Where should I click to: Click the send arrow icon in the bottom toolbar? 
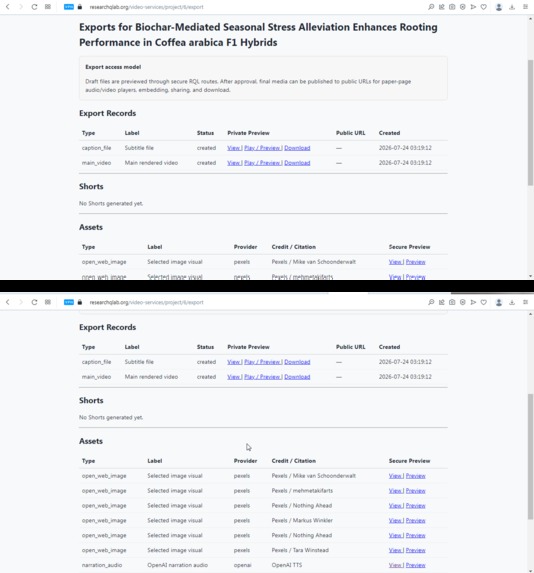coord(473,302)
